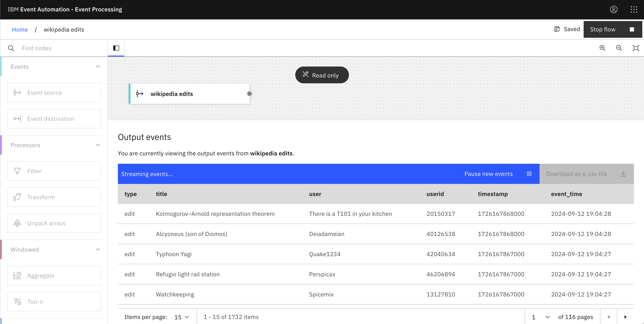Open the items per page dropdown

182,317
